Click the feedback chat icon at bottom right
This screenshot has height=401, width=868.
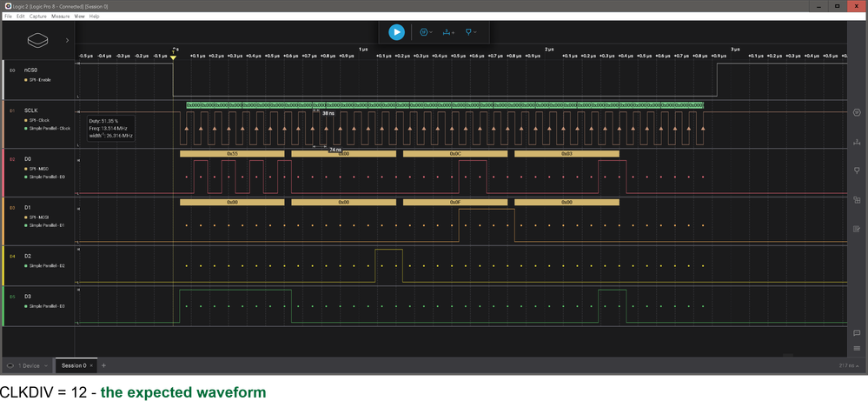click(857, 333)
